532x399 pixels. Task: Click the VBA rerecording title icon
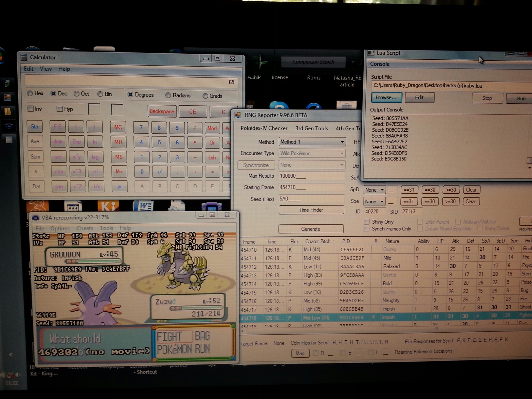click(35, 217)
